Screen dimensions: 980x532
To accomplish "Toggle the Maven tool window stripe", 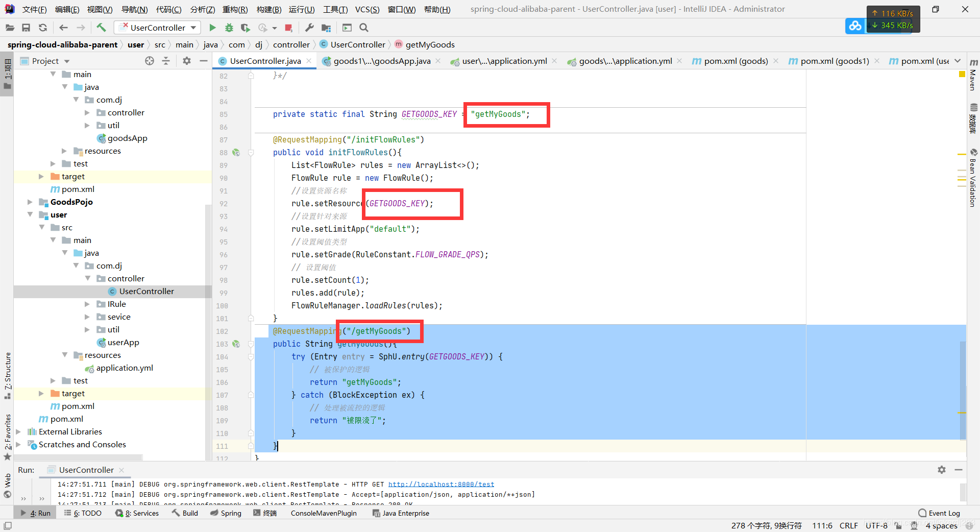I will click(973, 75).
